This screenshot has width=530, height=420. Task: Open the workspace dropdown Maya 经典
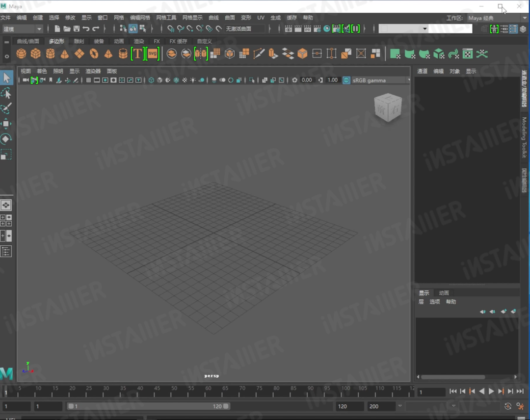497,18
